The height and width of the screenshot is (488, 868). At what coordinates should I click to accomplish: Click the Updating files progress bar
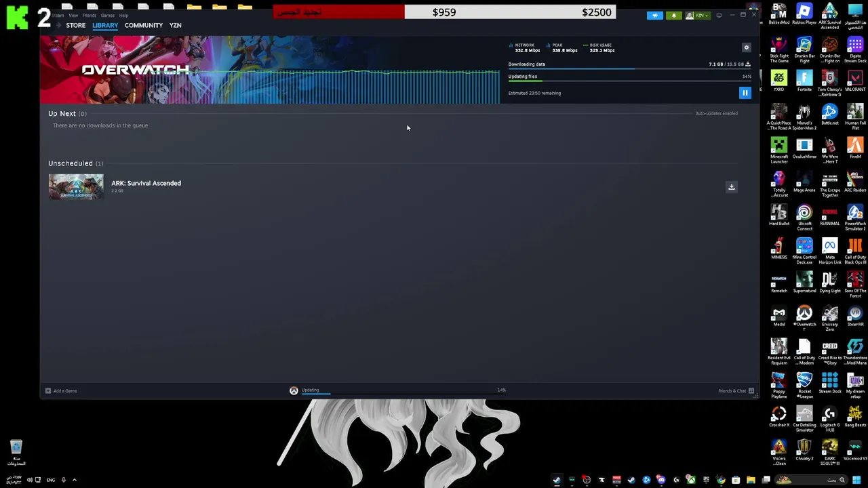point(629,81)
